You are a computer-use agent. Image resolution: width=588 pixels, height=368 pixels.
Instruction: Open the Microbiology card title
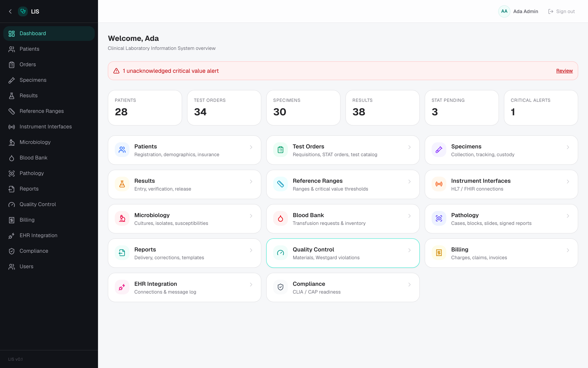(152, 215)
